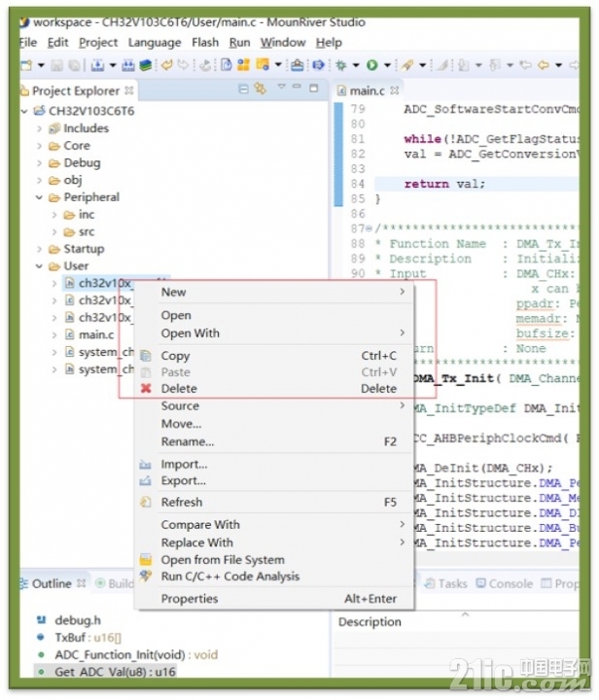Click the blue arrow toolbar icon
Image resolution: width=599 pixels, height=700 pixels.
(318, 66)
